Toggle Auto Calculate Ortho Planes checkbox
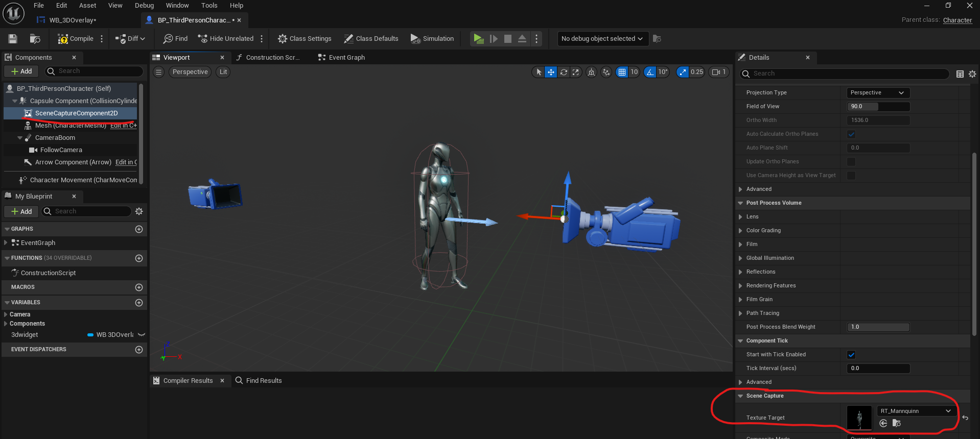Screen dimensions: 980x439 [851, 134]
